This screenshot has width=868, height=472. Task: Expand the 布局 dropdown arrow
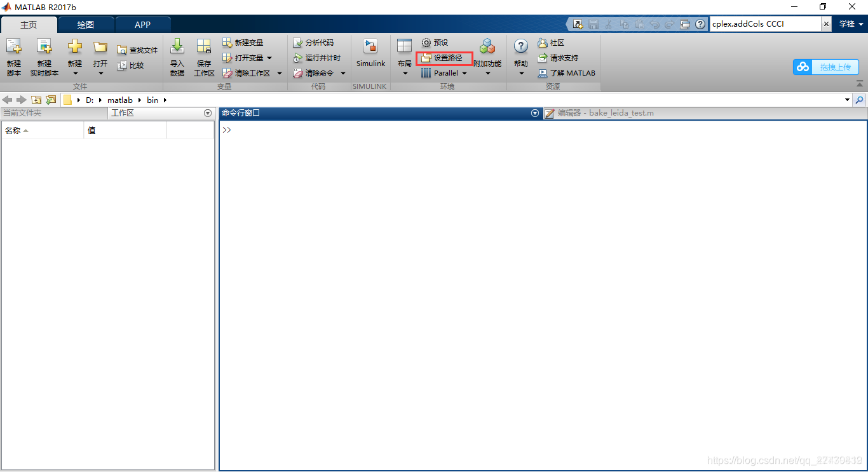coord(405,73)
